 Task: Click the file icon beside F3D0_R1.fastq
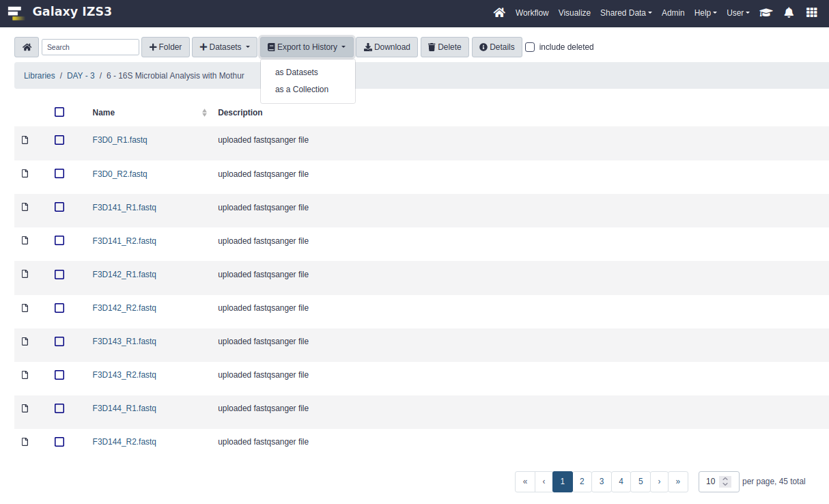25,140
